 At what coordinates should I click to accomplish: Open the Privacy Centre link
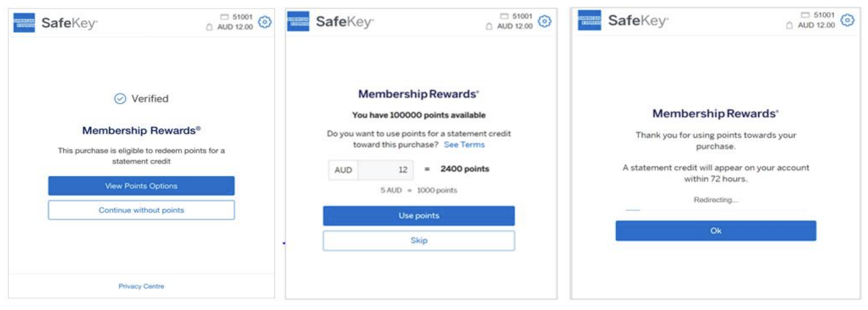141,286
